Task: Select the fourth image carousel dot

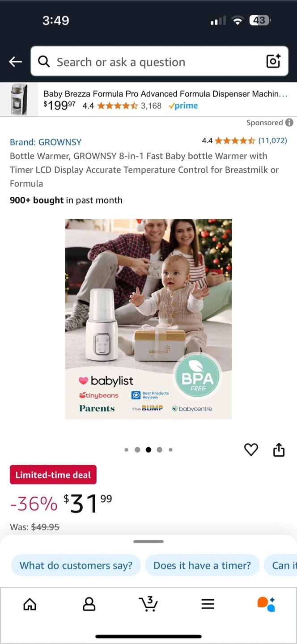Action: (x=159, y=450)
